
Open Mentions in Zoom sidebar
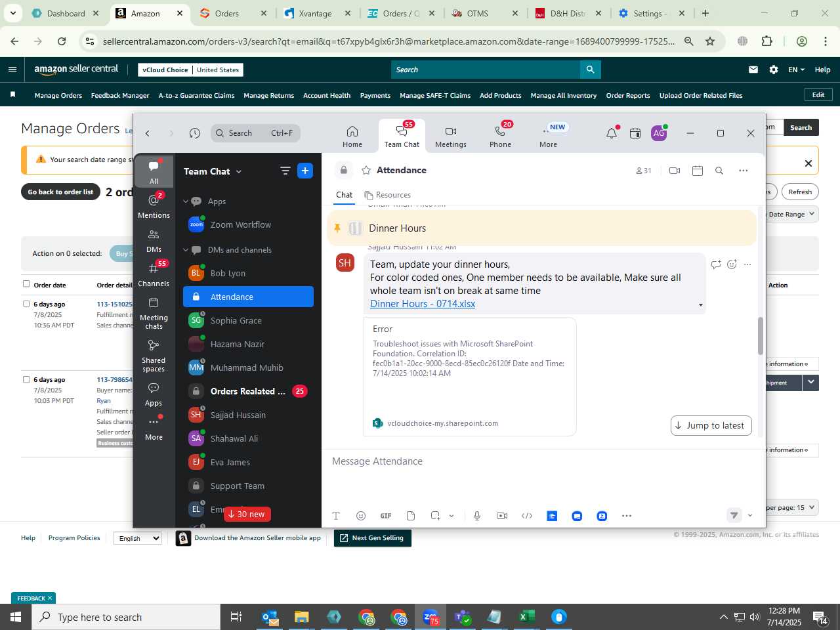point(154,206)
